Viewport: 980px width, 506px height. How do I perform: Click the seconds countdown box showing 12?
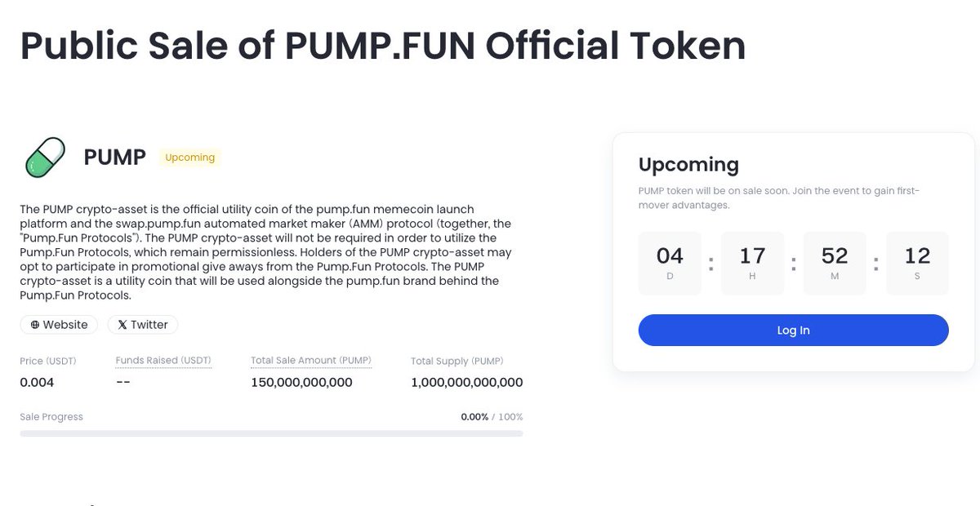pyautogui.click(x=917, y=263)
